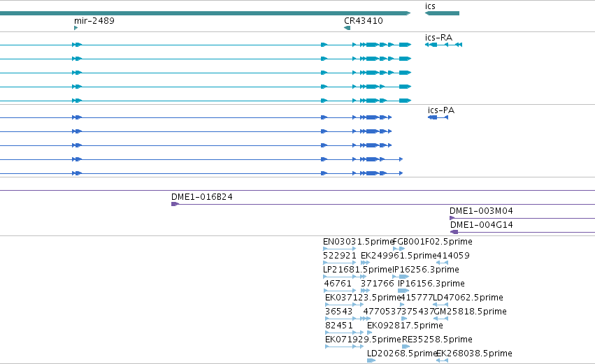Open the ics-RA transcript label
This screenshot has height=364, width=595.
point(438,37)
